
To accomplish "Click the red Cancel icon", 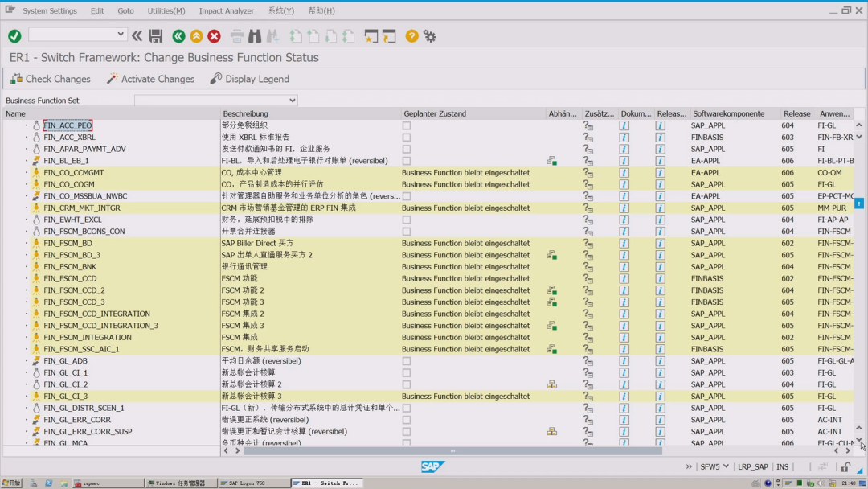I will click(x=215, y=36).
